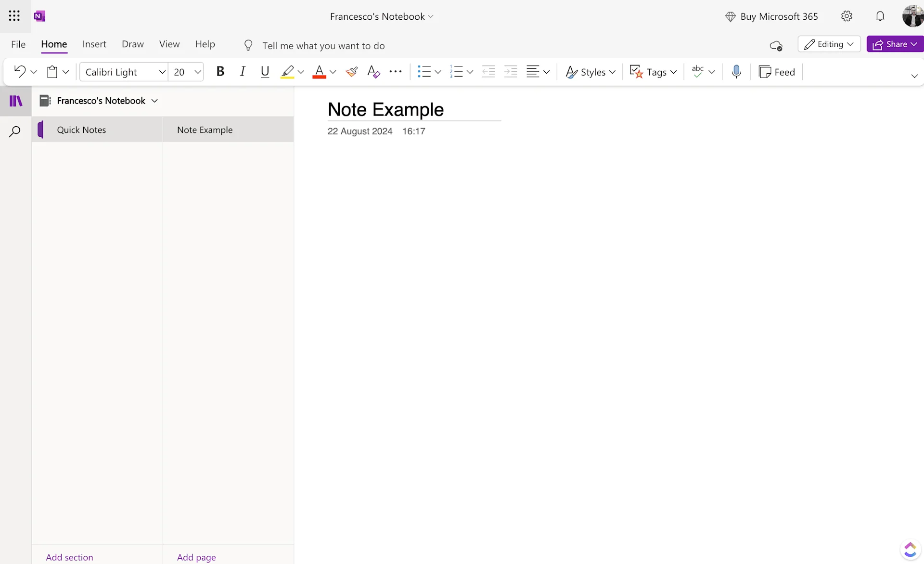
Task: Clear all formatting
Action: [374, 71]
